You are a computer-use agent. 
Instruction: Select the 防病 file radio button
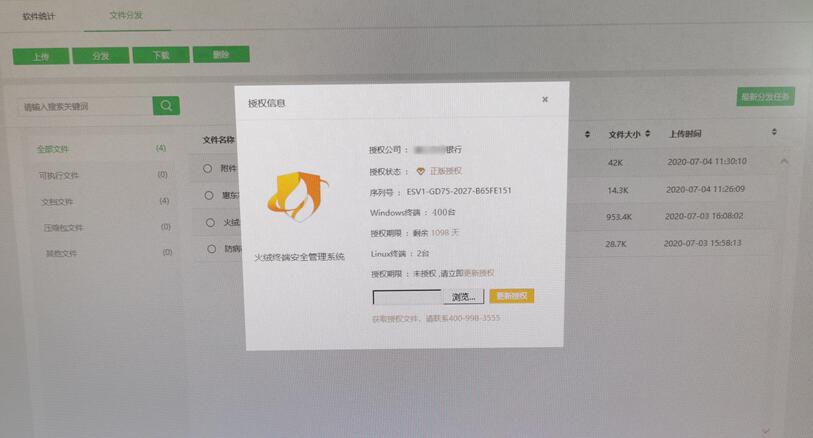[211, 248]
